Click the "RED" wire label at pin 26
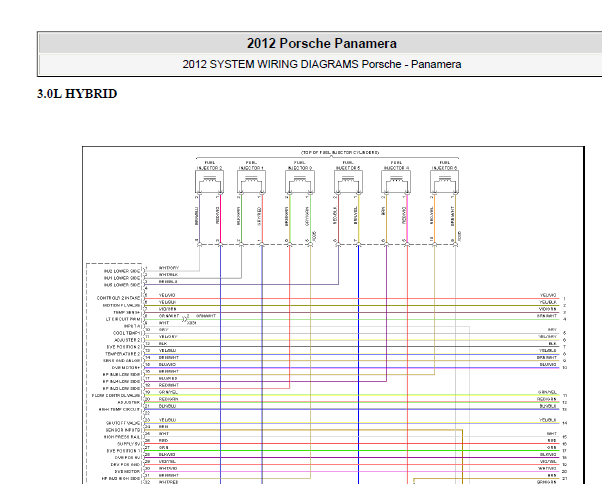602x484 pixels. [x=163, y=441]
